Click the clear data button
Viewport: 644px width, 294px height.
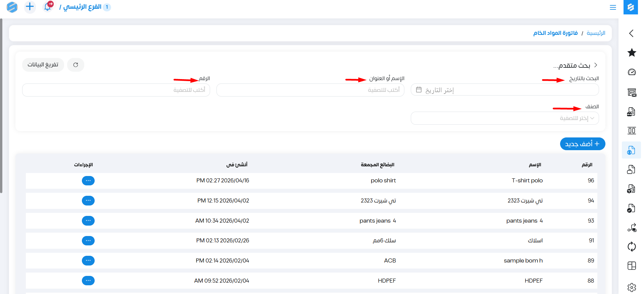point(43,65)
